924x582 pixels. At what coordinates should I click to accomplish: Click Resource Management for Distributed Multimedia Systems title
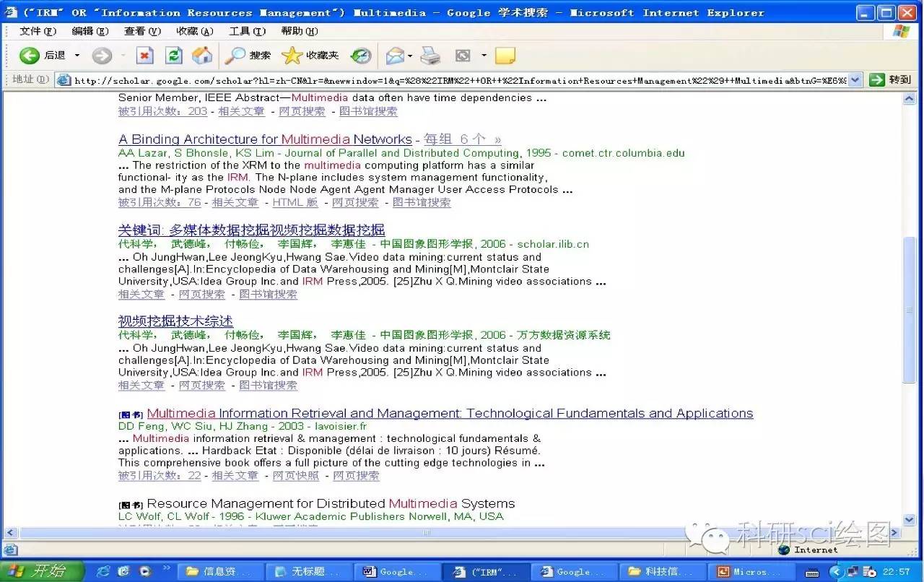331,503
